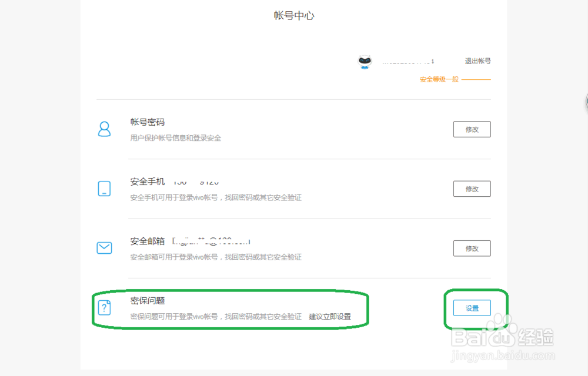Select the 密保问题 highlighted section
Screen dimensions: 588x376
click(x=232, y=308)
